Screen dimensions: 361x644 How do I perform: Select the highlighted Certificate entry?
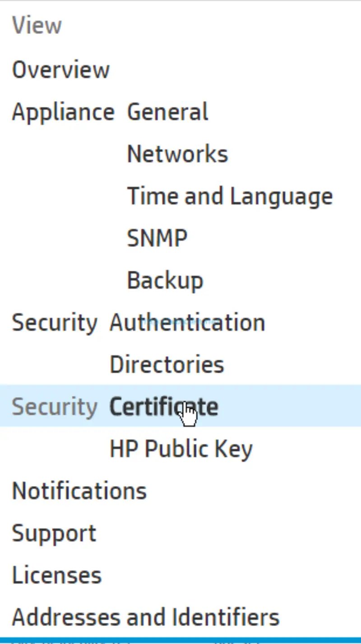point(163,406)
